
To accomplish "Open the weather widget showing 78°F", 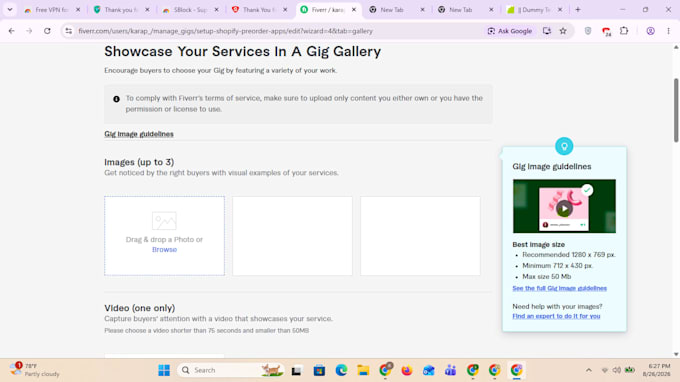I will click(x=36, y=370).
